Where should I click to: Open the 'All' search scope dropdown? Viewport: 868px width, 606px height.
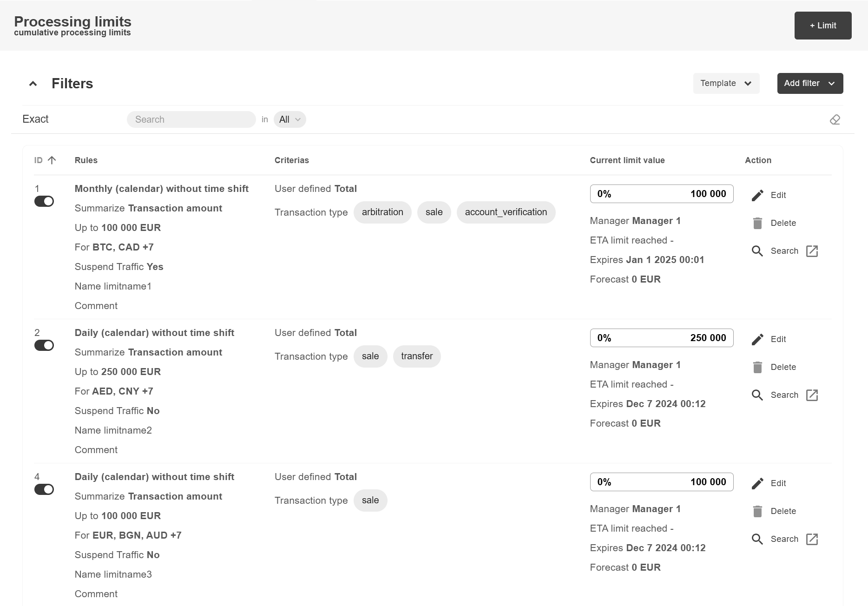pos(289,119)
